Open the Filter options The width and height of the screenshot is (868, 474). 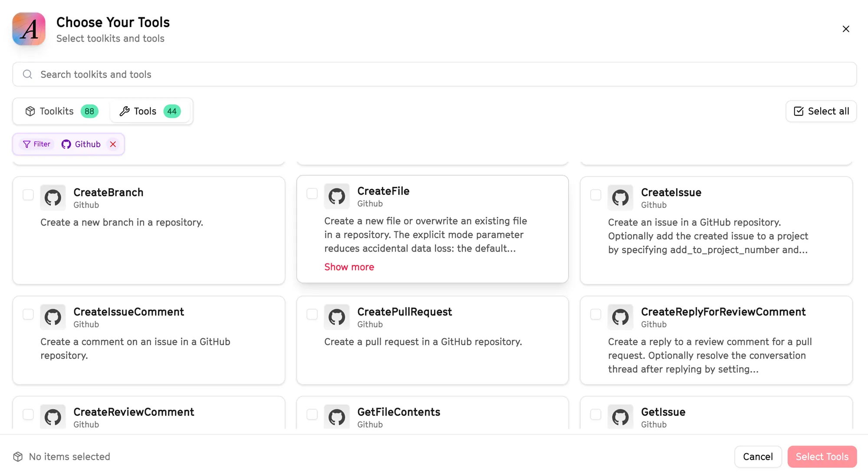coord(37,144)
